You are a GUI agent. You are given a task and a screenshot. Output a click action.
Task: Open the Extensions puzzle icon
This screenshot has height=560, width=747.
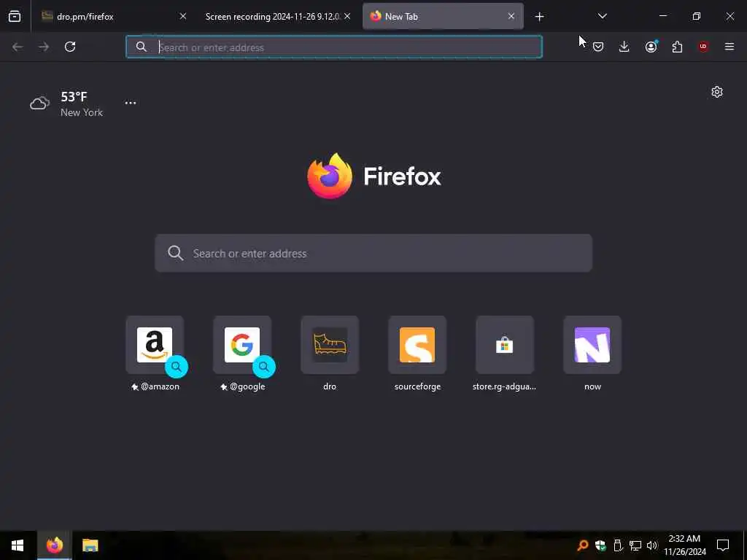(677, 47)
